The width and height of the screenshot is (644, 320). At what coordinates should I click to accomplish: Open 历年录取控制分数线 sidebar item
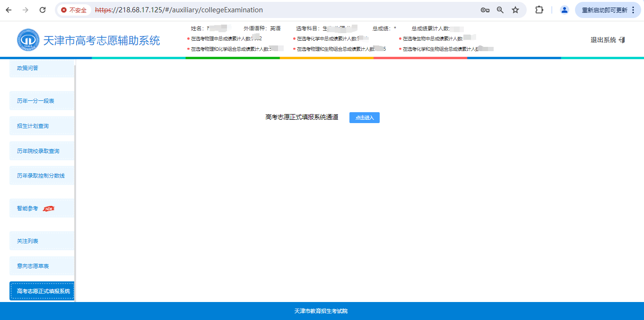coord(42,176)
